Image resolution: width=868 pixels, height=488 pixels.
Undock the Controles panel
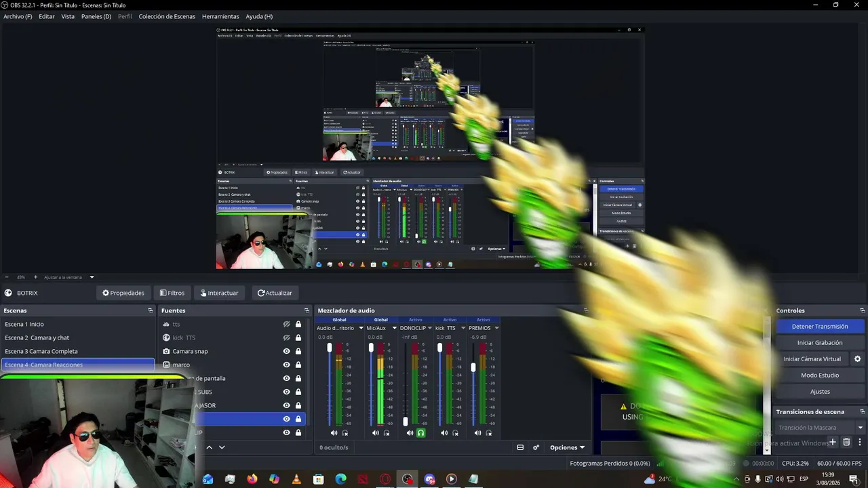pyautogui.click(x=863, y=310)
